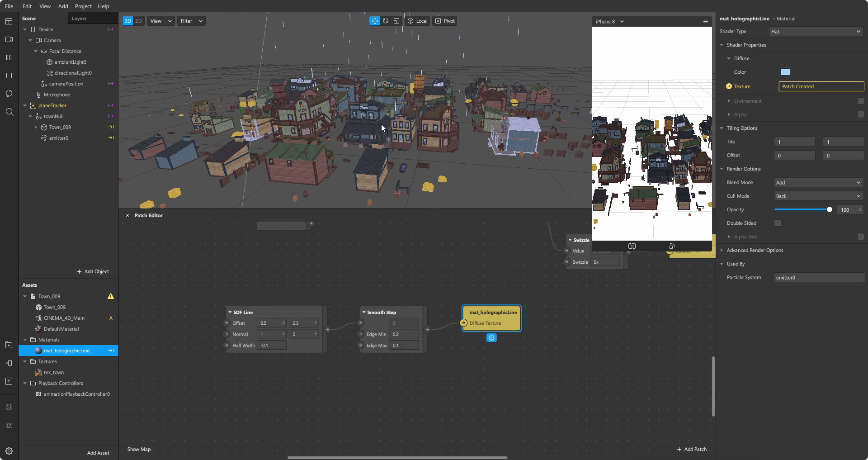Open the Project menu
This screenshot has height=460, width=868.
pos(83,6)
